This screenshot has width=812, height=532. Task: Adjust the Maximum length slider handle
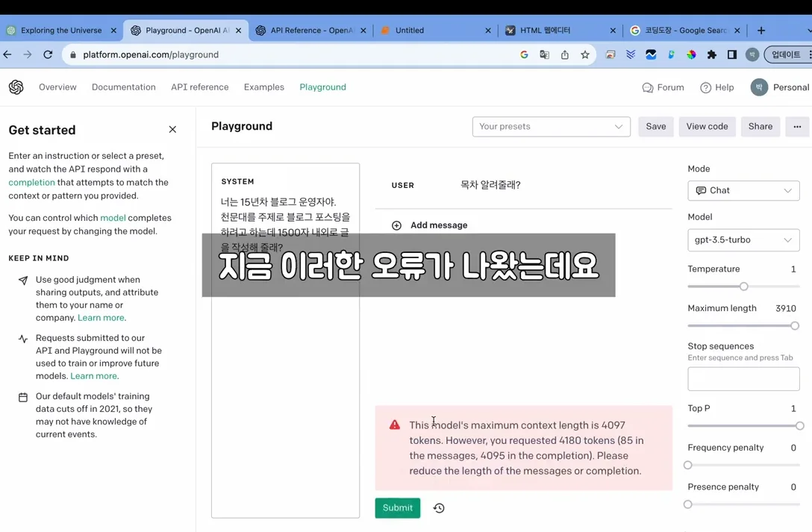tap(794, 325)
